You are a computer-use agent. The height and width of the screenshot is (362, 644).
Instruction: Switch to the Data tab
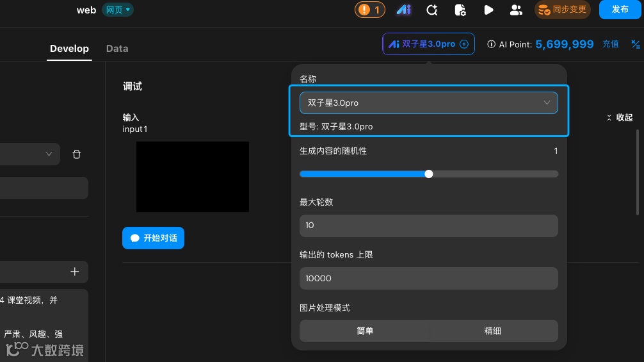click(x=117, y=49)
